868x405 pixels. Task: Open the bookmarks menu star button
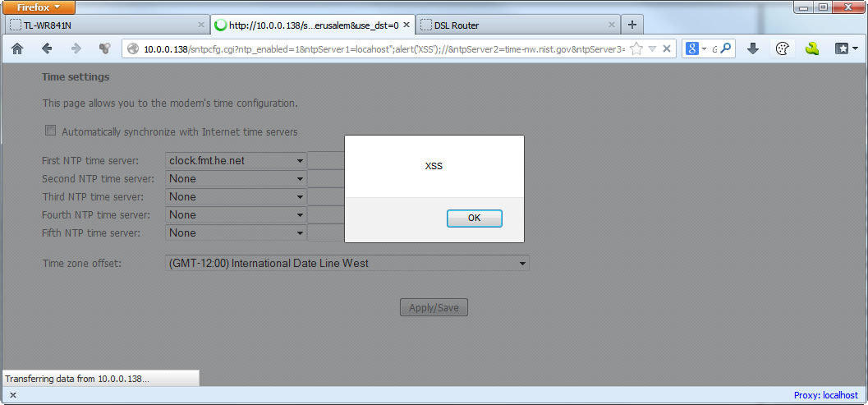point(846,48)
